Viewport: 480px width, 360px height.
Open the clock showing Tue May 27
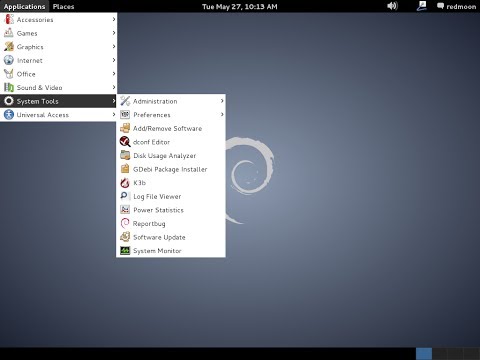(x=240, y=6)
